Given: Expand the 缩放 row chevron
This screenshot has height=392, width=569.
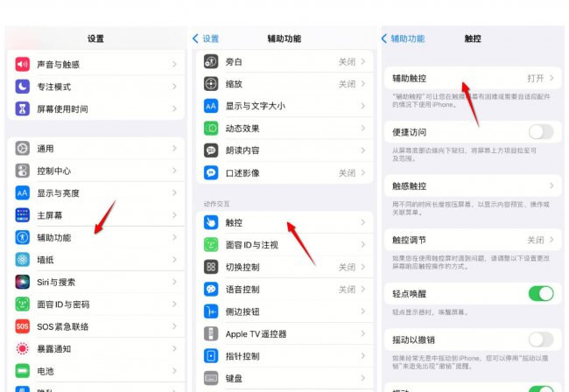Looking at the screenshot, I should [x=362, y=83].
